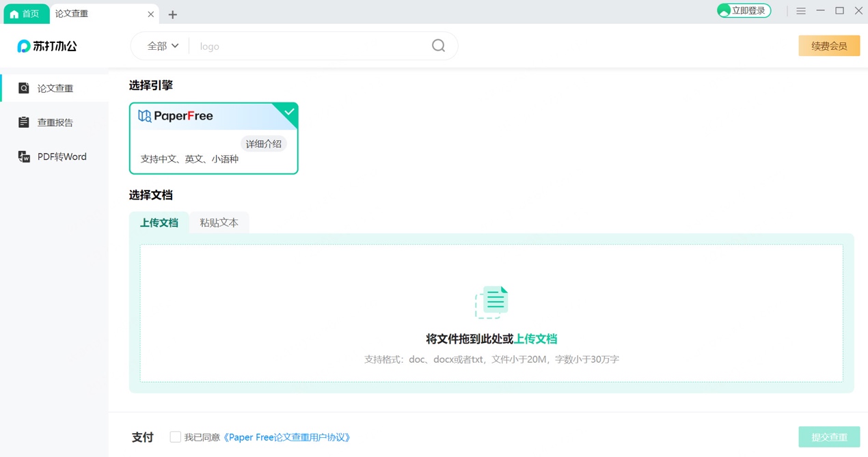Image resolution: width=868 pixels, height=457 pixels.
Task: Click the home icon in 首页 tab
Action: pyautogui.click(x=14, y=14)
